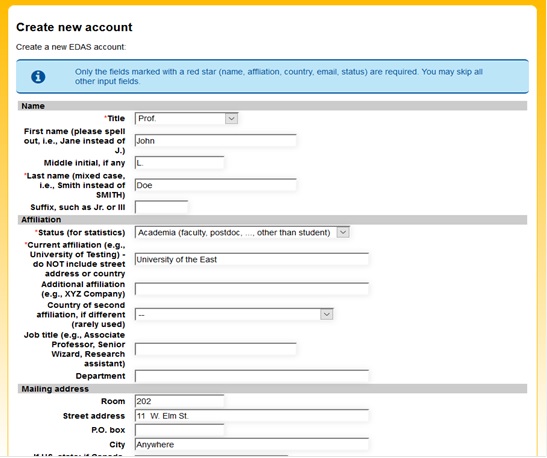Click the Additional affiliation input field

coord(252,289)
